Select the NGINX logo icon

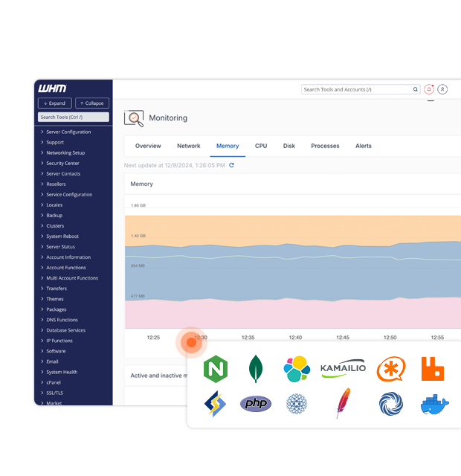216,369
